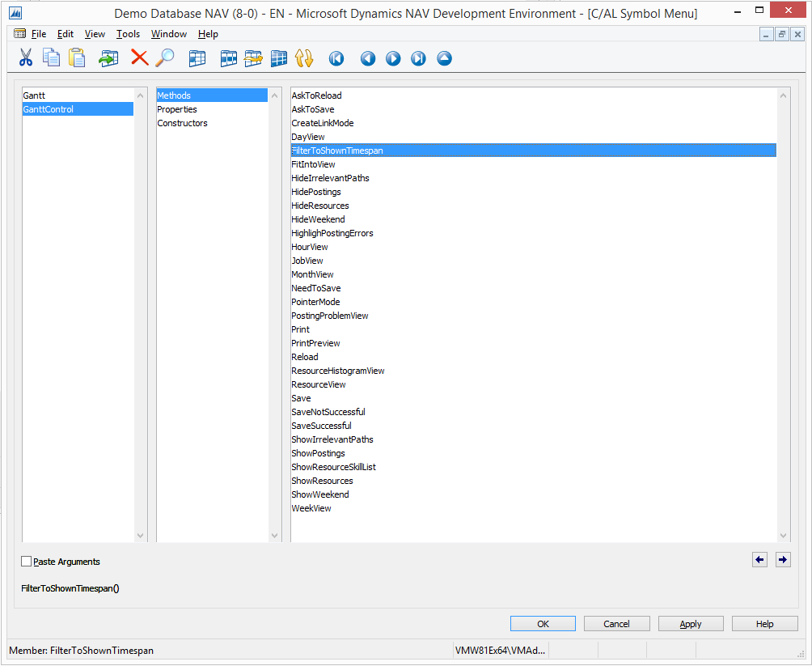
Task: Click scroll down arrow in members list
Action: 783,536
